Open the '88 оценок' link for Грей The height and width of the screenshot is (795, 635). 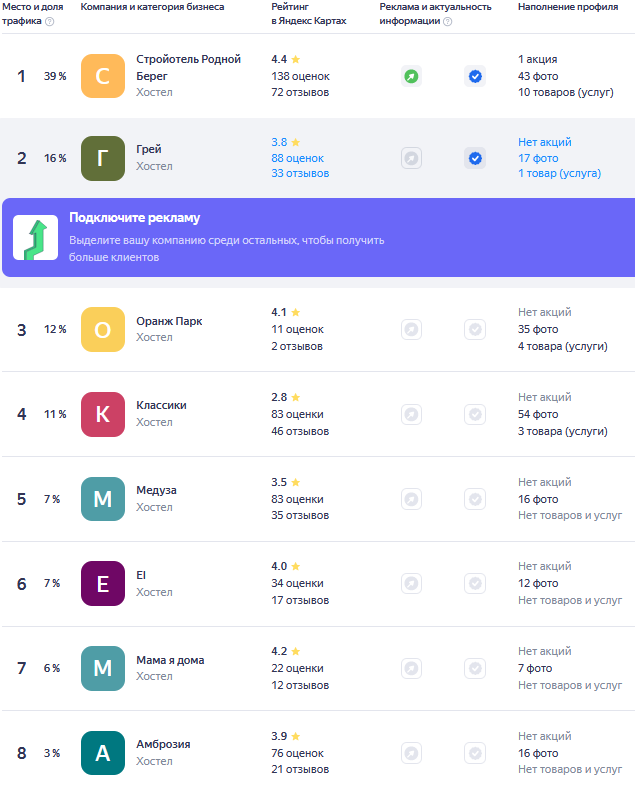(297, 158)
